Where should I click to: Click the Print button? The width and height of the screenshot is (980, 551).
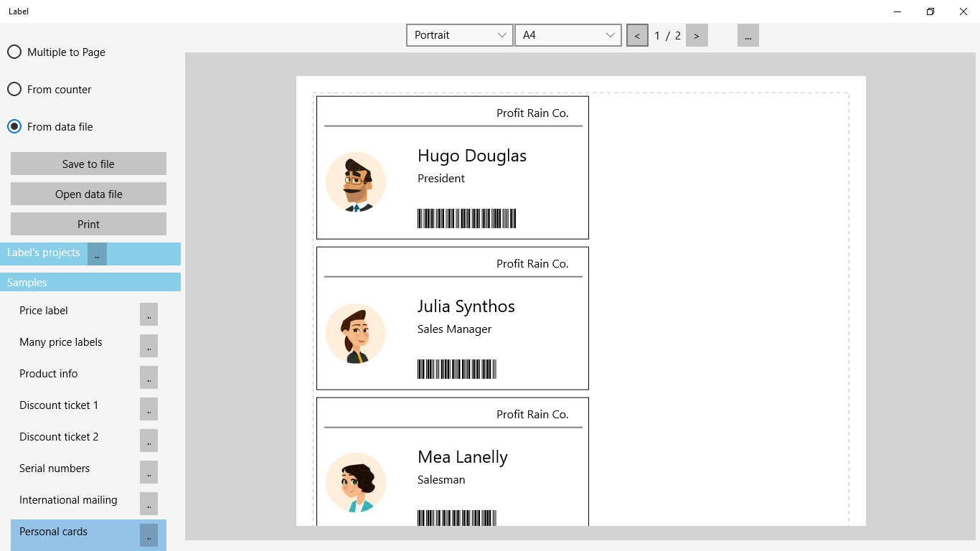pos(88,224)
